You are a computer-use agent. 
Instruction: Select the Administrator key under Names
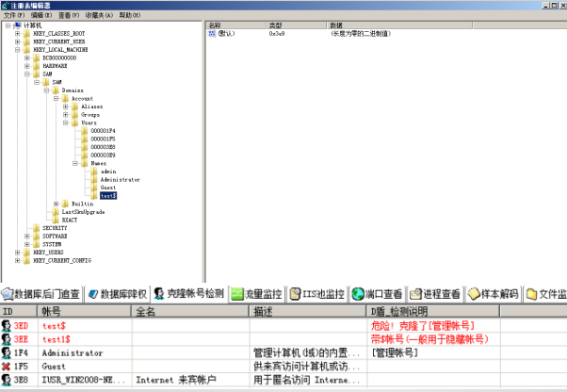tap(120, 179)
